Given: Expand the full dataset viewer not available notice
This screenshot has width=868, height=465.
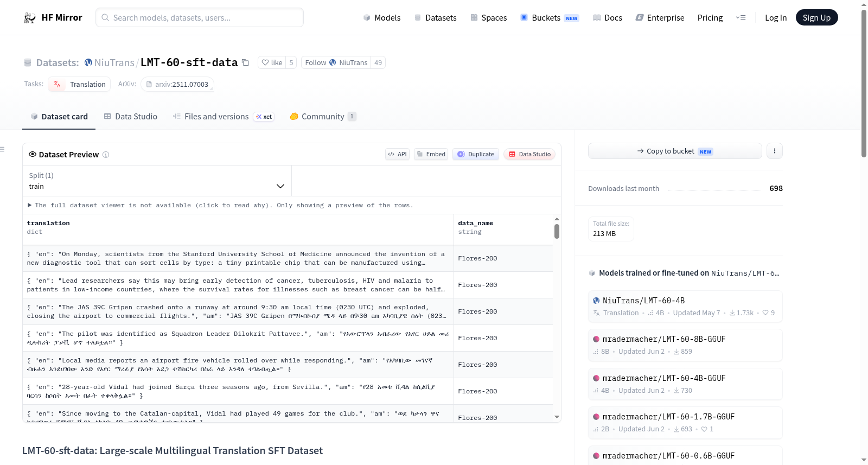Looking at the screenshot, I should click(x=220, y=205).
